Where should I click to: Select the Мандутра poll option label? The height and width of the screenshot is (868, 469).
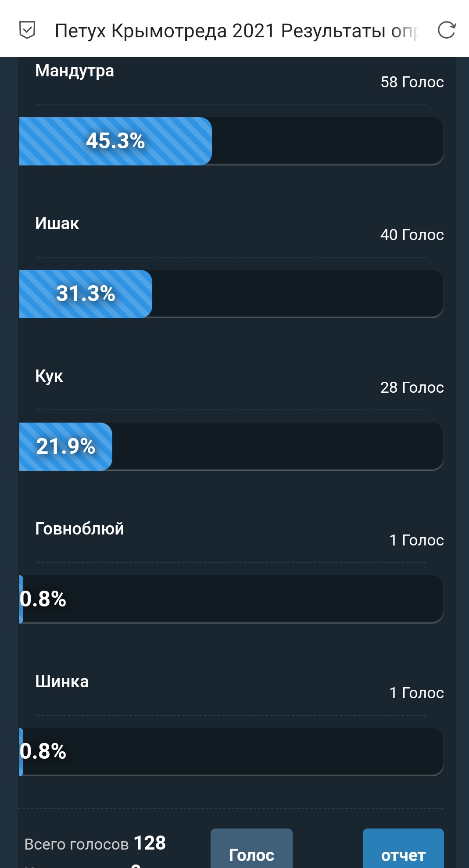[x=75, y=71]
